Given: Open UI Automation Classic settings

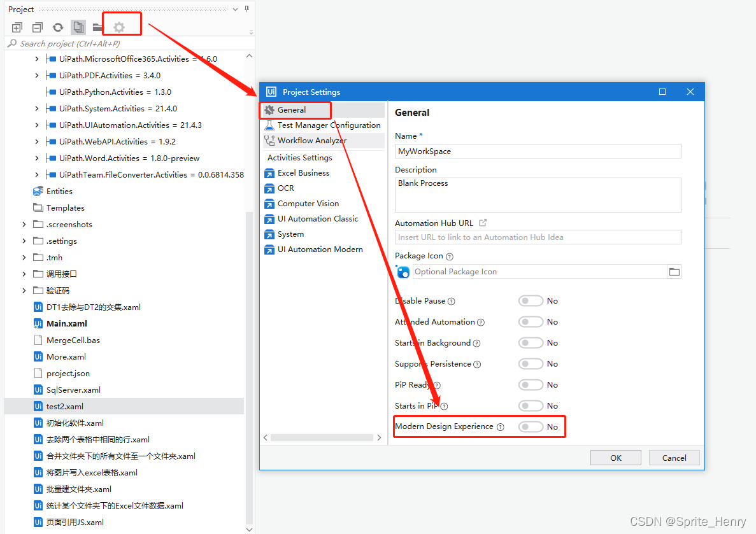Looking at the screenshot, I should pos(318,219).
